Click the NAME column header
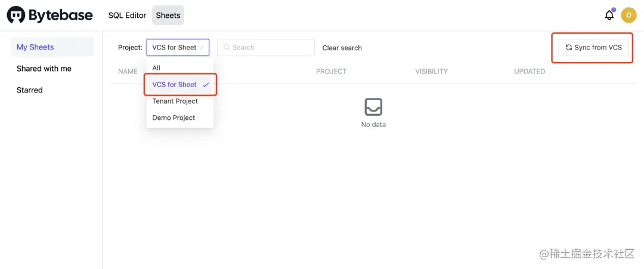This screenshot has width=644, height=269. point(128,71)
